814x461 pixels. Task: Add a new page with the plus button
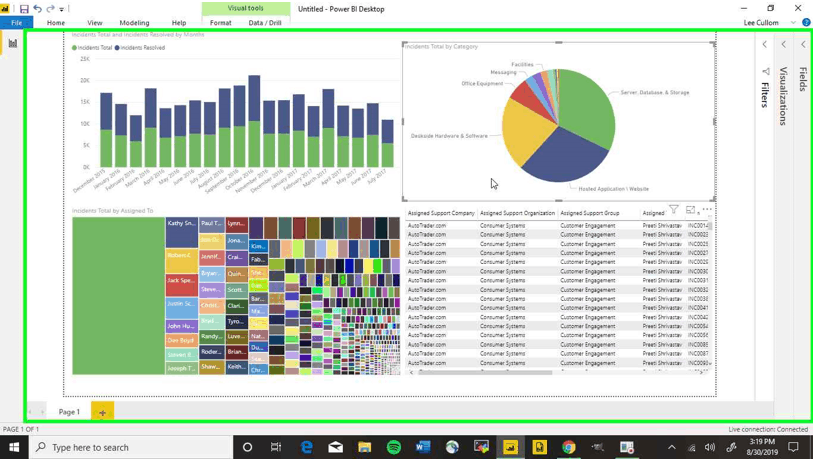pyautogui.click(x=102, y=412)
